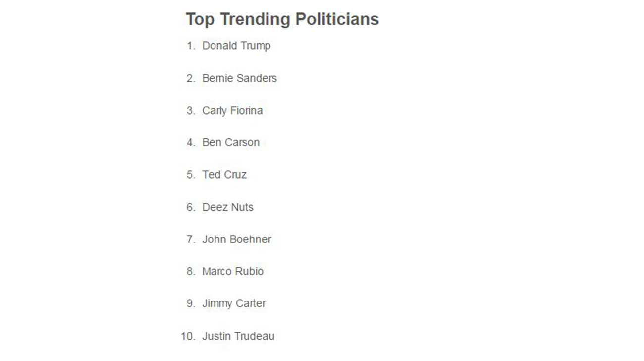
Task: Click the number 10 list marker
Action: pyautogui.click(x=189, y=336)
